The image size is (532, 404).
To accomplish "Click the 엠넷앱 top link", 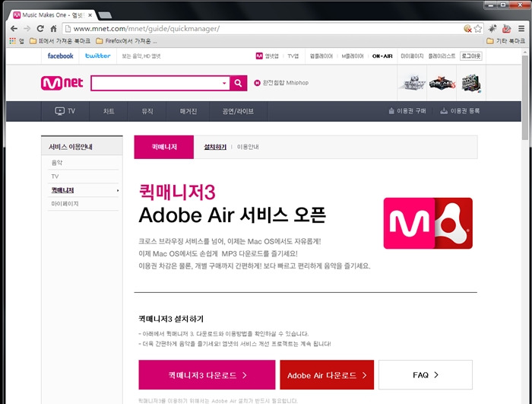I will 267,56.
